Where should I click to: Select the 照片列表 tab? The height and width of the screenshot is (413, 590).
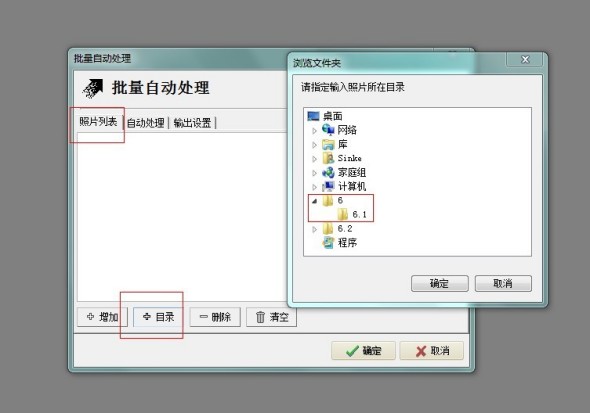(98, 121)
